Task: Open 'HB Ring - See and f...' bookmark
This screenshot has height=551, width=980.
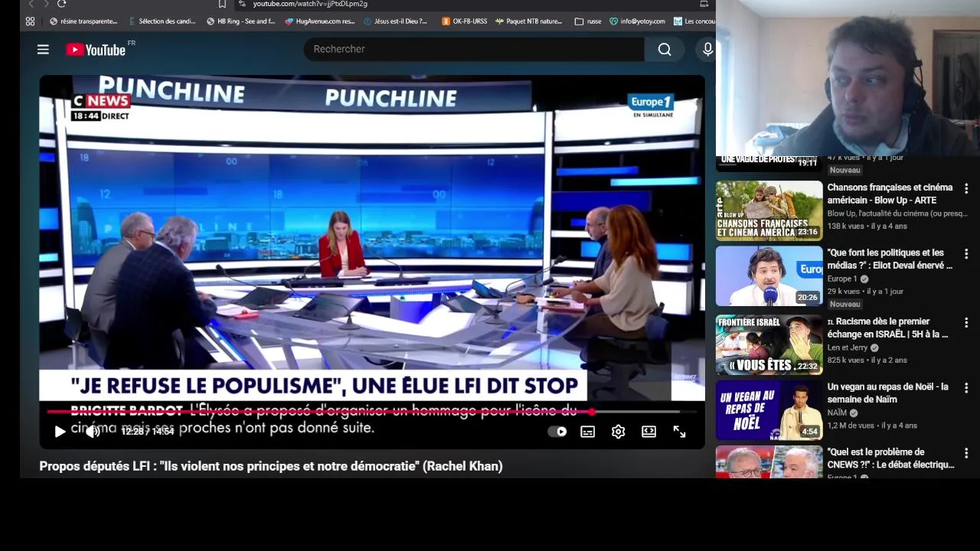Action: [240, 21]
